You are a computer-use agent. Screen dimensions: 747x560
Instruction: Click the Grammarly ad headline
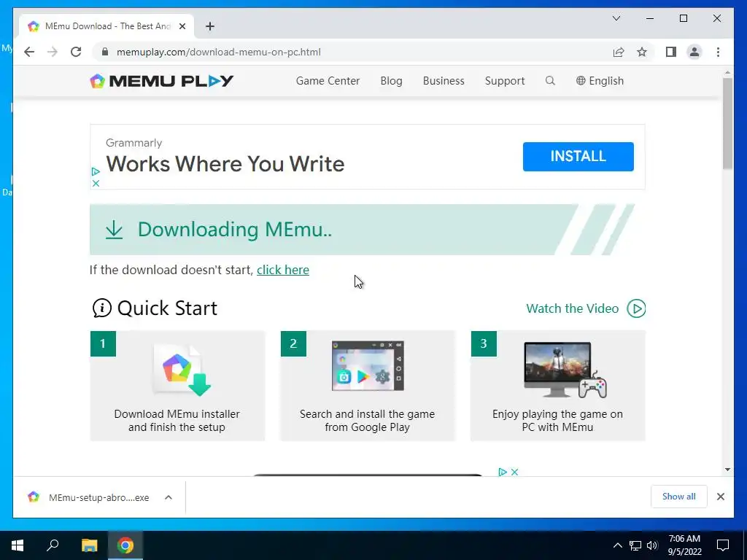coord(225,164)
